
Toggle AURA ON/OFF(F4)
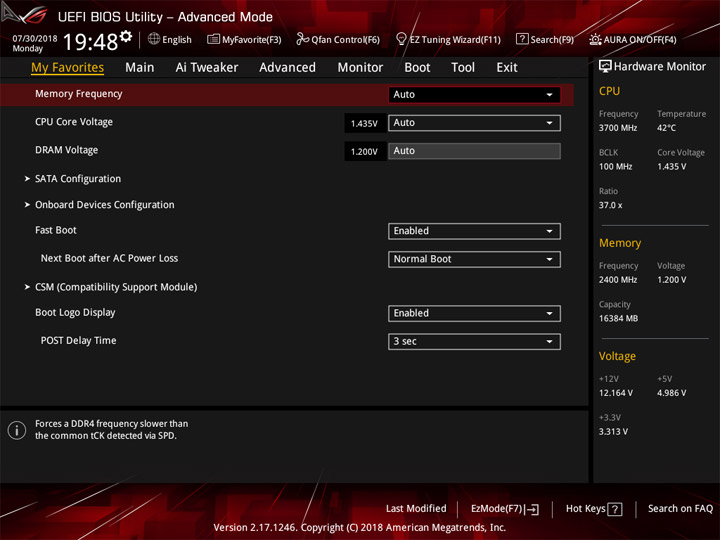tap(633, 39)
